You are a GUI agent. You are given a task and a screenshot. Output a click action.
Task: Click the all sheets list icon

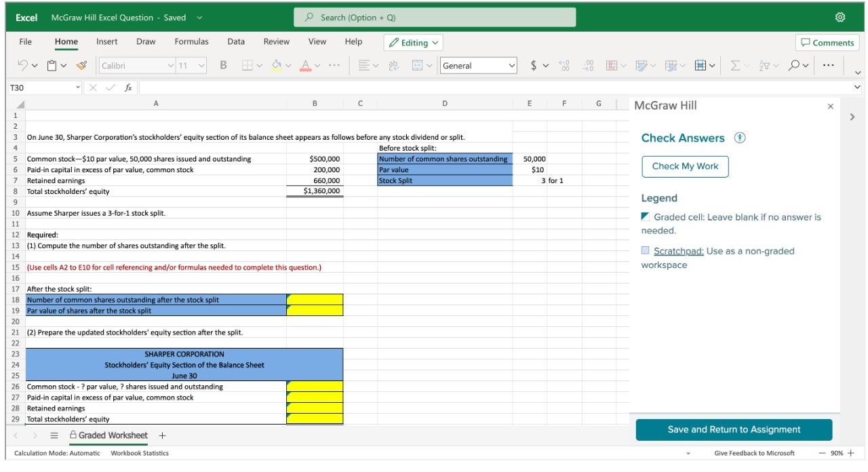(54, 435)
